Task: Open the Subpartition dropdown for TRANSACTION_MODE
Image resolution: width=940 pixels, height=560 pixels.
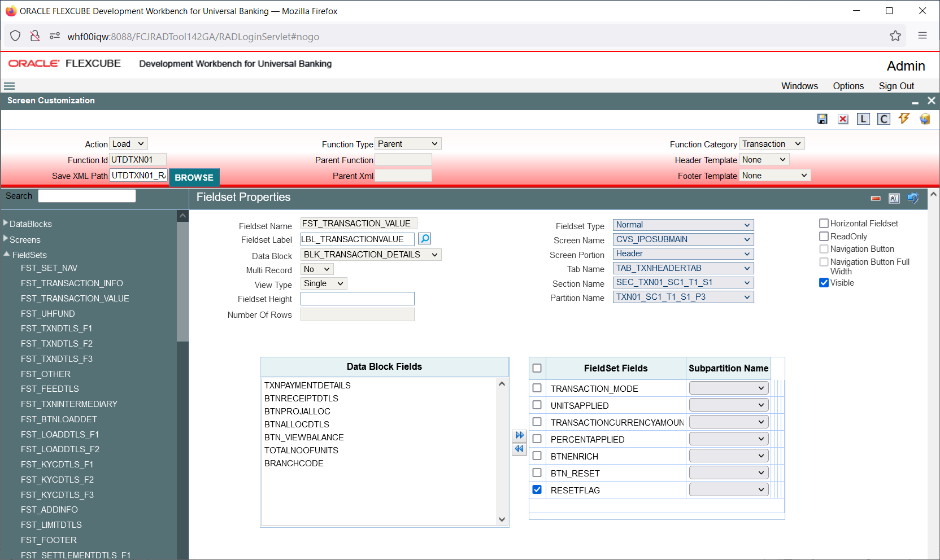Action: point(729,388)
